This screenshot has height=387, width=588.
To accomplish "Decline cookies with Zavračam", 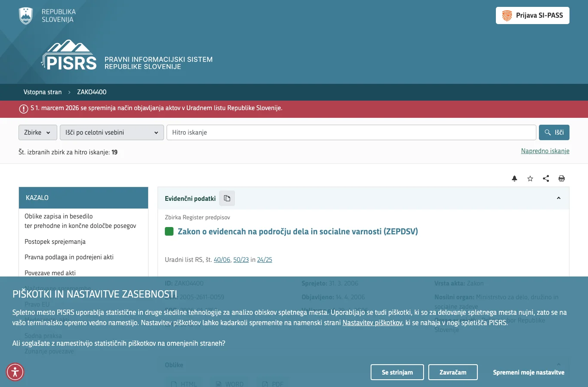I will coord(453,372).
